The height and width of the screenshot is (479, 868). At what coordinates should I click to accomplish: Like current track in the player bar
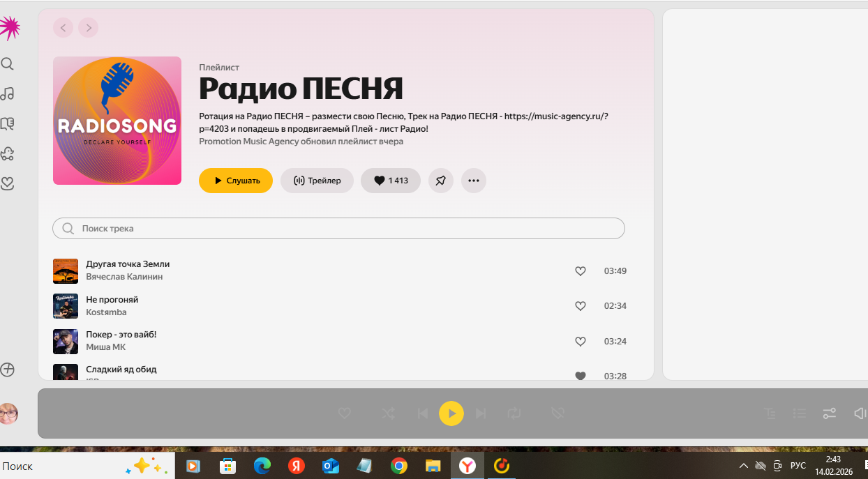(344, 413)
